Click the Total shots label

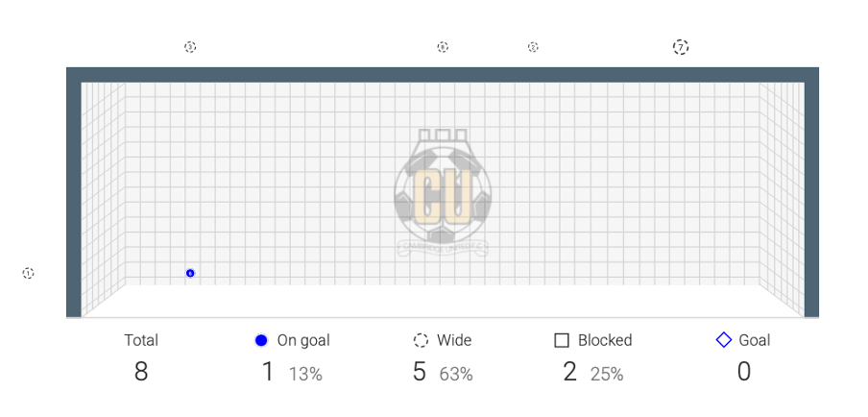pos(141,340)
